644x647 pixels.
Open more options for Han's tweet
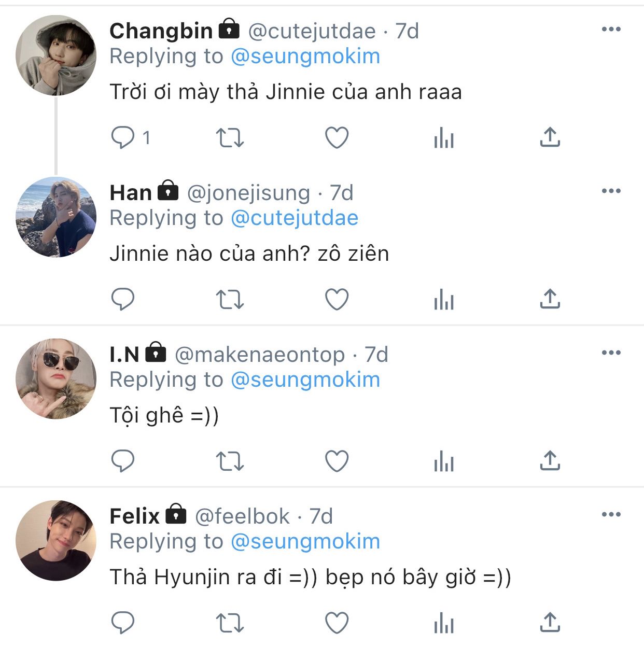pos(611,191)
